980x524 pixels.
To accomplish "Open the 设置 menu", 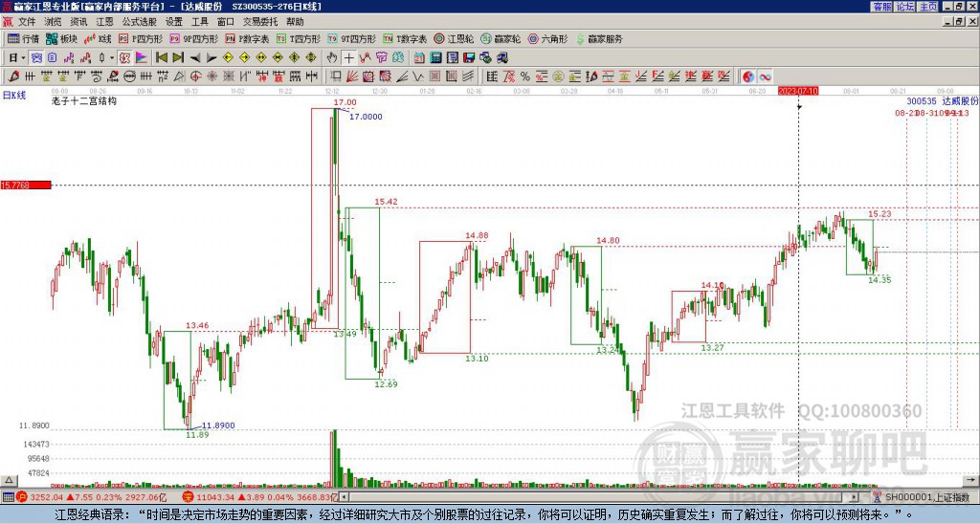I will tap(174, 22).
